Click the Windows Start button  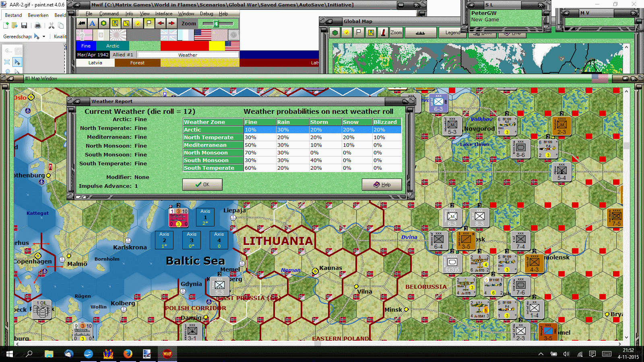[10, 354]
